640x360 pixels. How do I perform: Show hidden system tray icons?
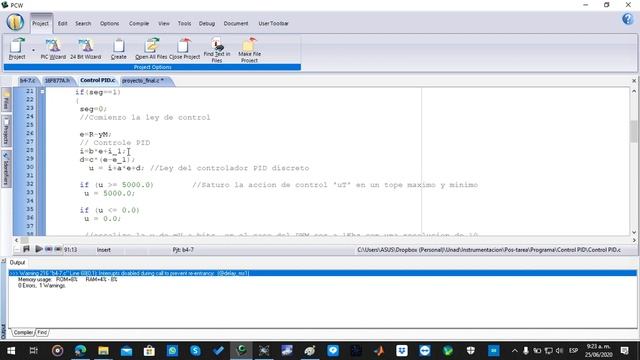[x=515, y=351]
